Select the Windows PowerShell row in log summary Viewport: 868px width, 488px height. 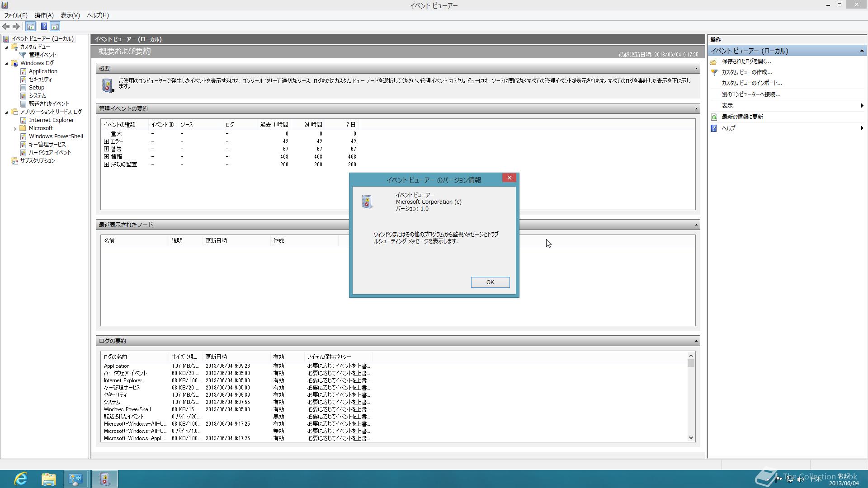(x=237, y=409)
